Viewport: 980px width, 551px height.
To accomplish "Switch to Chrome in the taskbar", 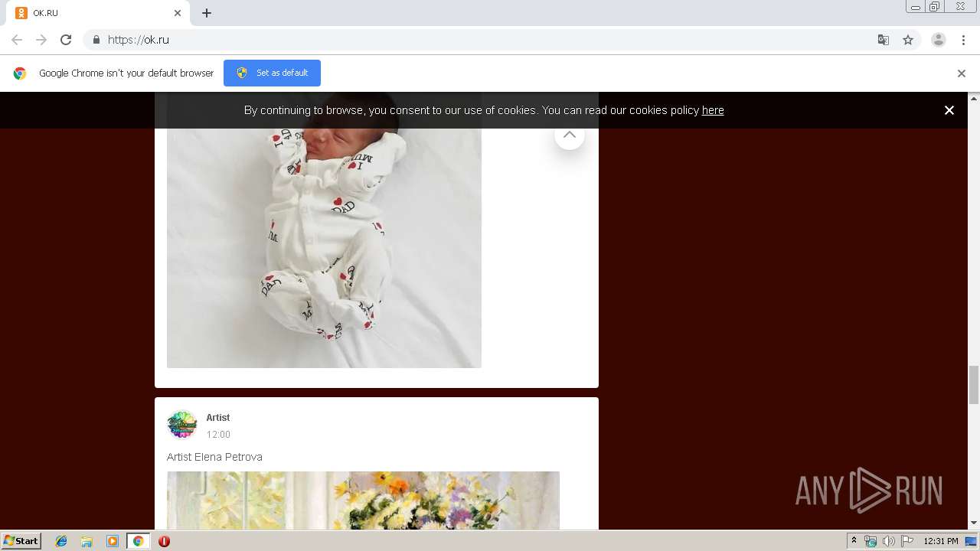I will point(139,541).
